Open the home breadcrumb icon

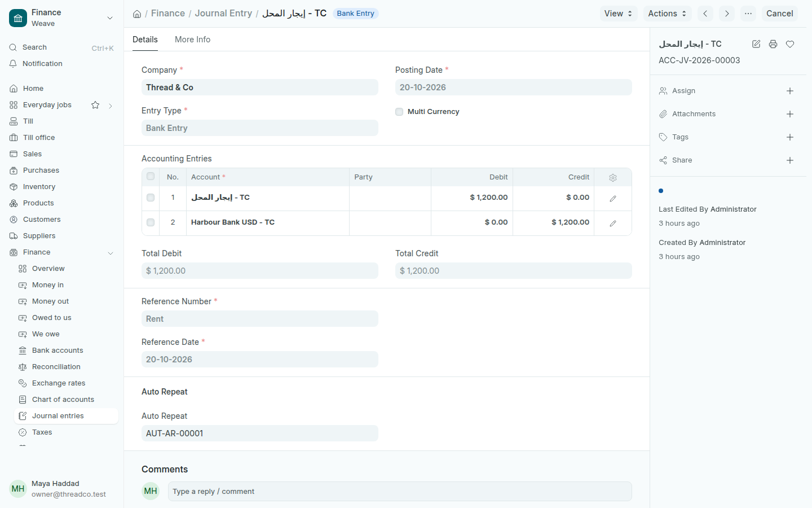click(137, 14)
